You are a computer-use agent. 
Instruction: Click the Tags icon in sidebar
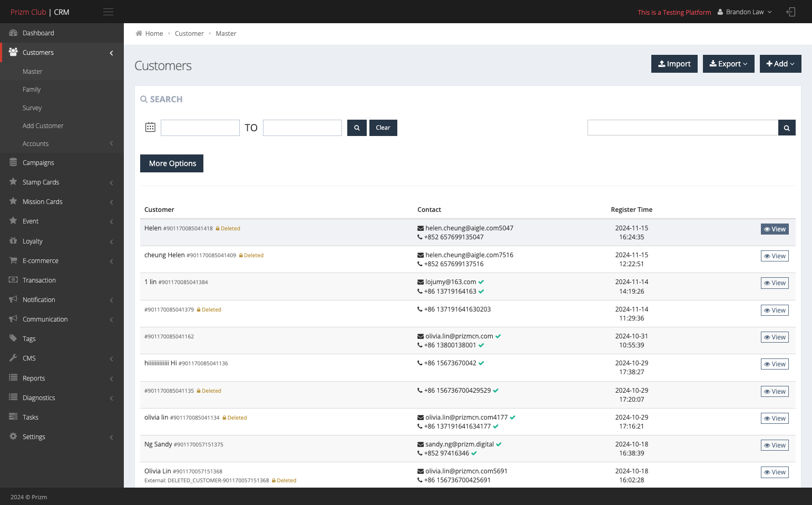[x=13, y=338]
